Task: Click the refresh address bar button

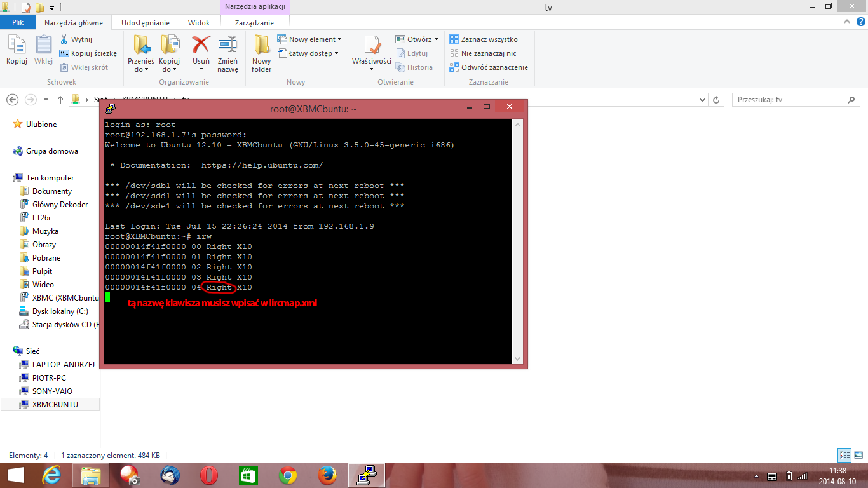Action: coord(717,100)
